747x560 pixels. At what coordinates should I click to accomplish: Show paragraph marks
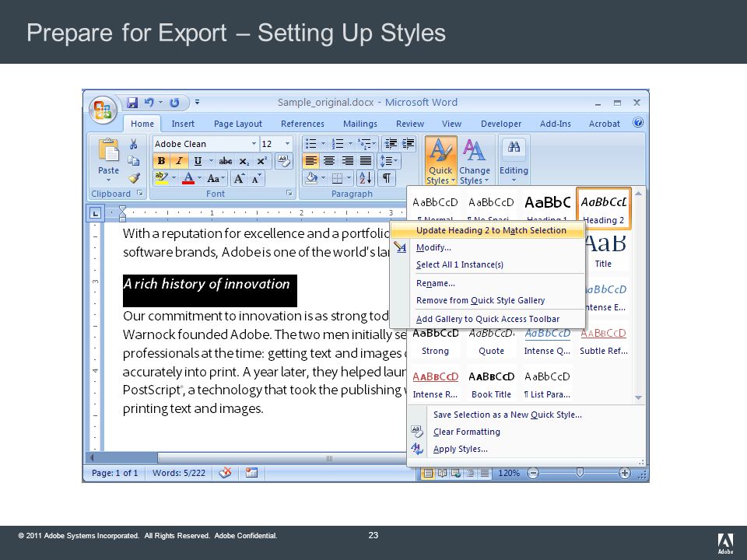387,178
